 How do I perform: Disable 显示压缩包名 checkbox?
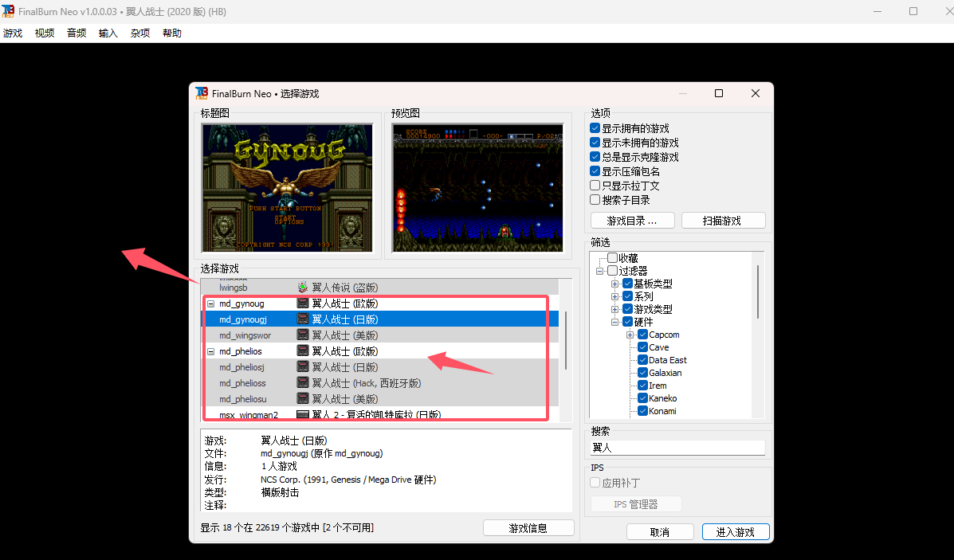point(595,171)
